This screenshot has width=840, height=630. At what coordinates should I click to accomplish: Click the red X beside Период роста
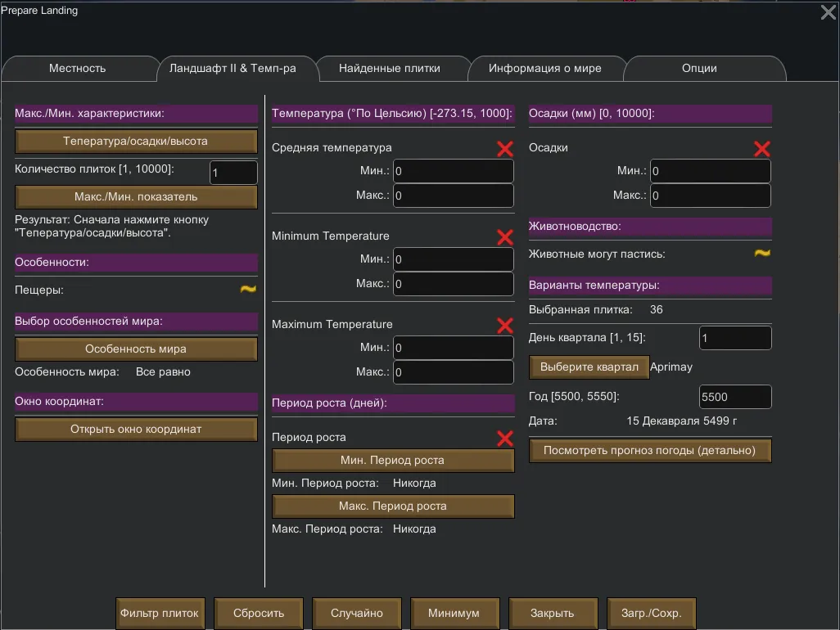click(505, 439)
